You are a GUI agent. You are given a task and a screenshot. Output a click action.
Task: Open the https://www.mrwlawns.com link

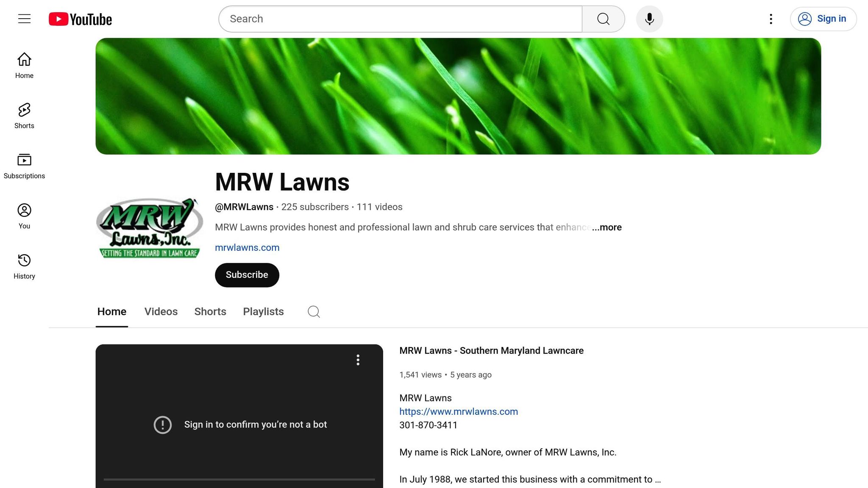point(459,412)
